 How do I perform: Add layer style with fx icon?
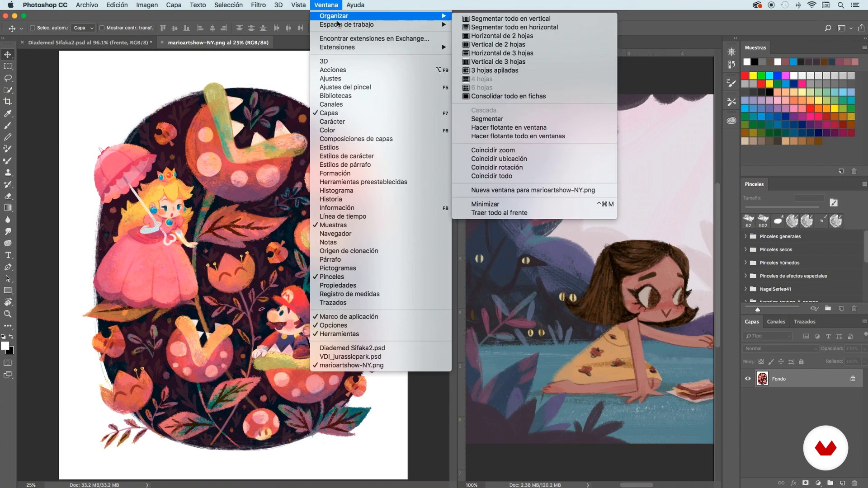coord(793,483)
